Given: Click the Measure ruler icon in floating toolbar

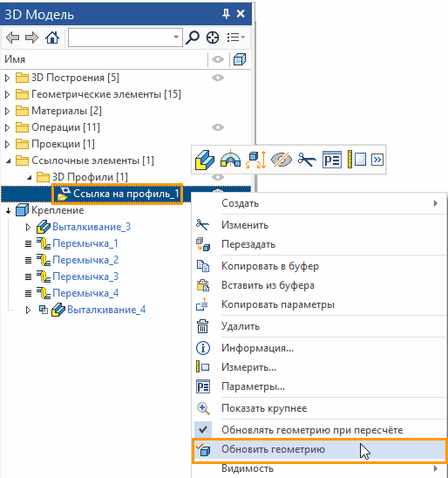Looking at the screenshot, I should (x=356, y=160).
